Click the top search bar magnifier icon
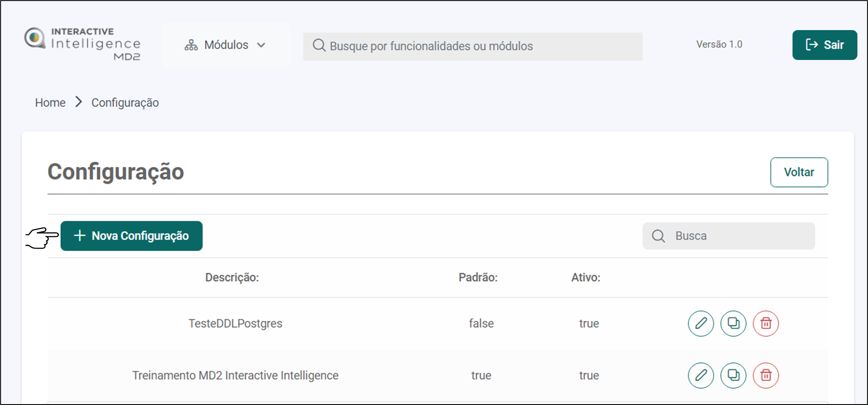The height and width of the screenshot is (405, 868). point(319,45)
